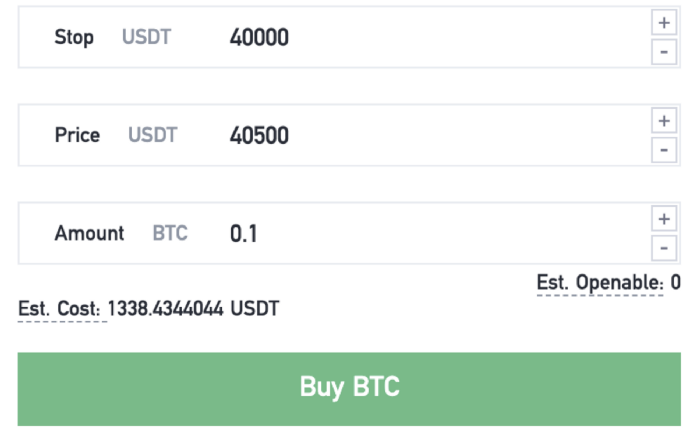This screenshot has height=438, width=700.
Task: Click the Est. Openable value 0
Action: click(x=675, y=283)
